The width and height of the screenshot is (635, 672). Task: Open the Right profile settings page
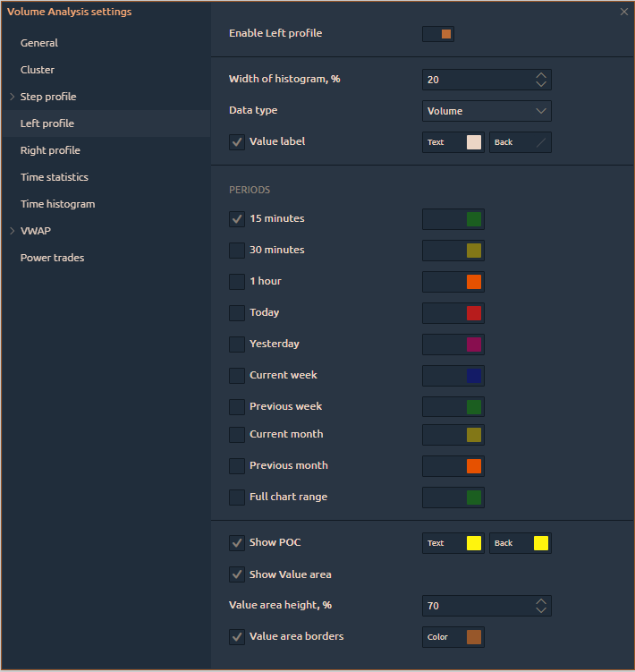pyautogui.click(x=50, y=150)
